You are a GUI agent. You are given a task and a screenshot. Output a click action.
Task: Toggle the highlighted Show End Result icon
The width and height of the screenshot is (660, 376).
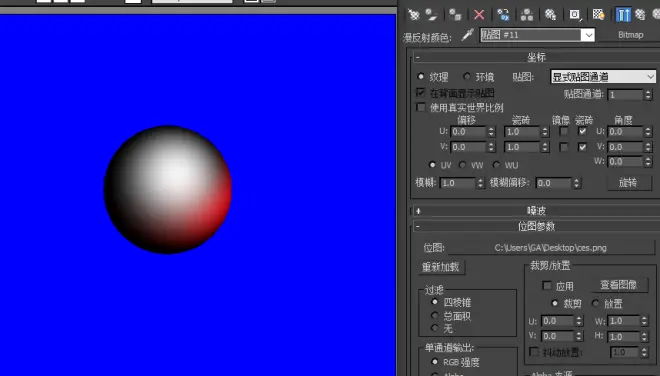point(623,15)
